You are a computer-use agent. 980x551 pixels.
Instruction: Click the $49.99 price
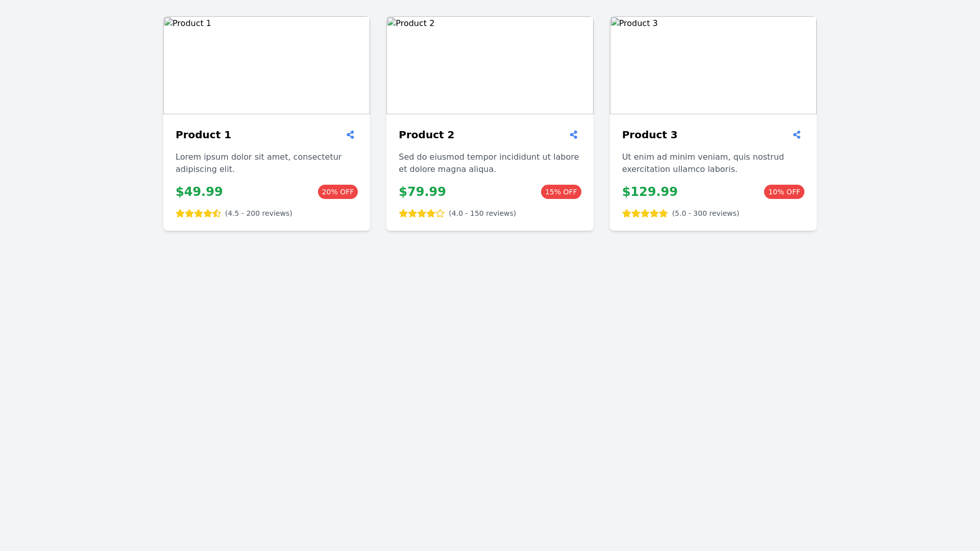click(x=199, y=192)
